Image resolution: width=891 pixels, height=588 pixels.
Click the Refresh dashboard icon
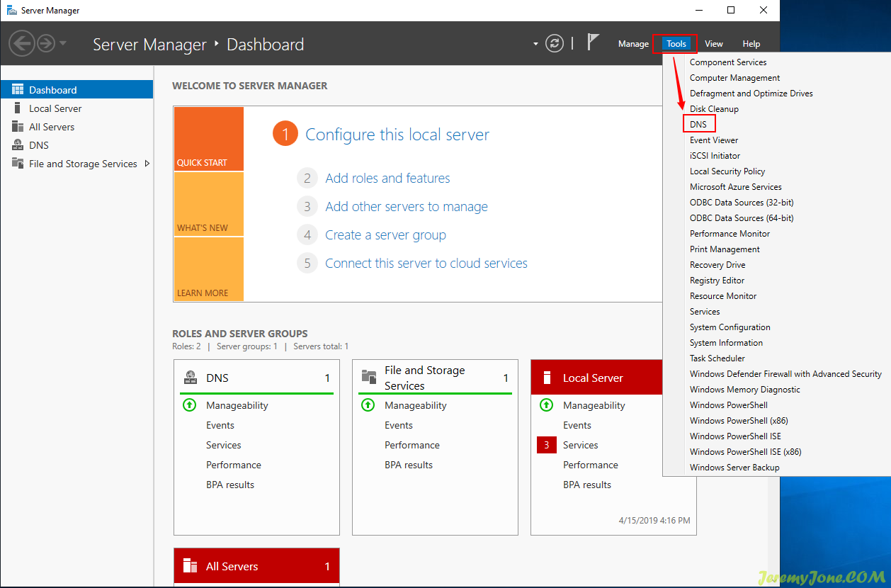point(555,43)
